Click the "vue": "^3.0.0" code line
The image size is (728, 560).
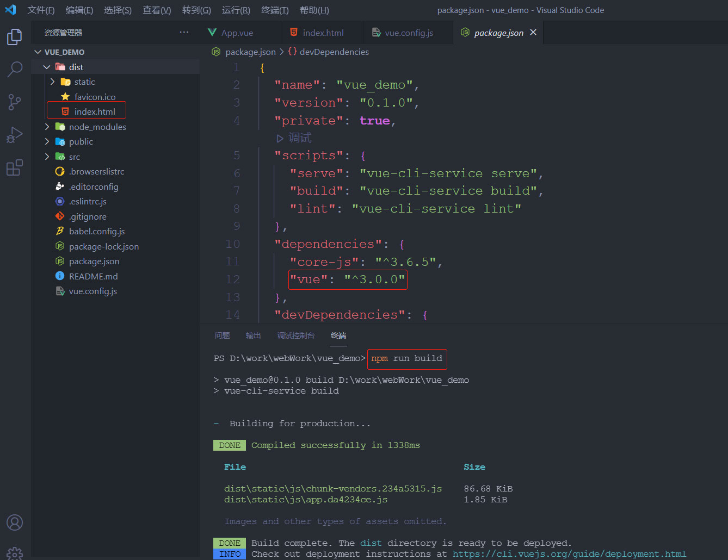[x=348, y=279]
